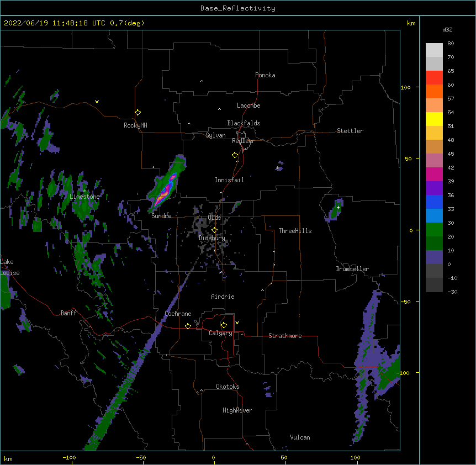
Task: Click the Ponoka city label
Action: pyautogui.click(x=265, y=75)
